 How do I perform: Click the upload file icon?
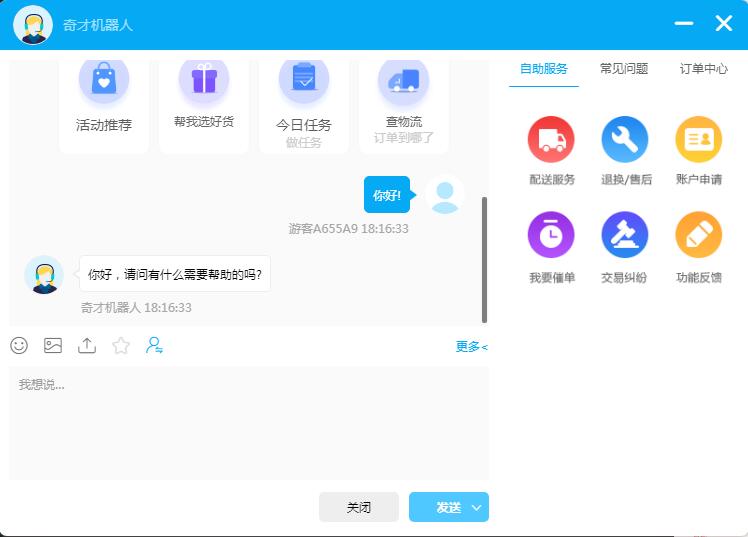87,345
